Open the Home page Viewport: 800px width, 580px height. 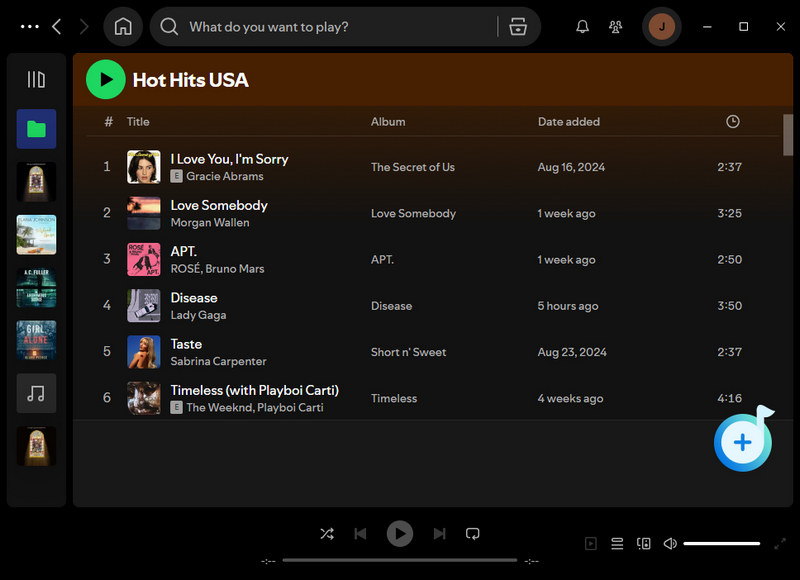coord(123,27)
